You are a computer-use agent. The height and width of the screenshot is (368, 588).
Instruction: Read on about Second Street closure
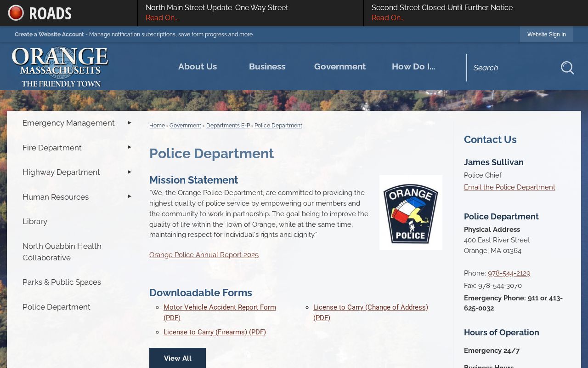(388, 18)
